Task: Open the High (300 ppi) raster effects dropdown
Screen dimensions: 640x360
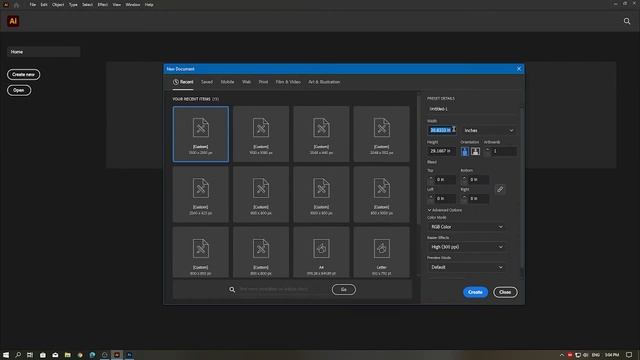Action: 466,247
